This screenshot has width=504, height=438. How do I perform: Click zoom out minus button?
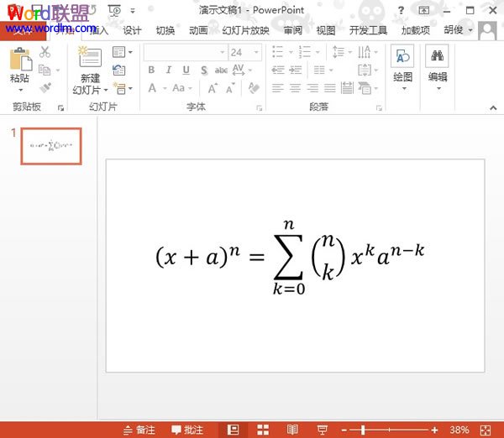click(344, 430)
